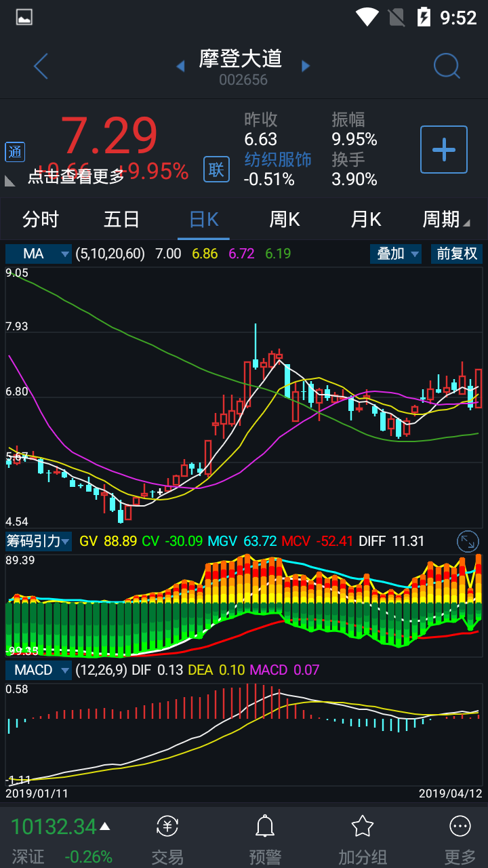Tap the GV value 88.89
488x868 pixels.
(x=121, y=541)
